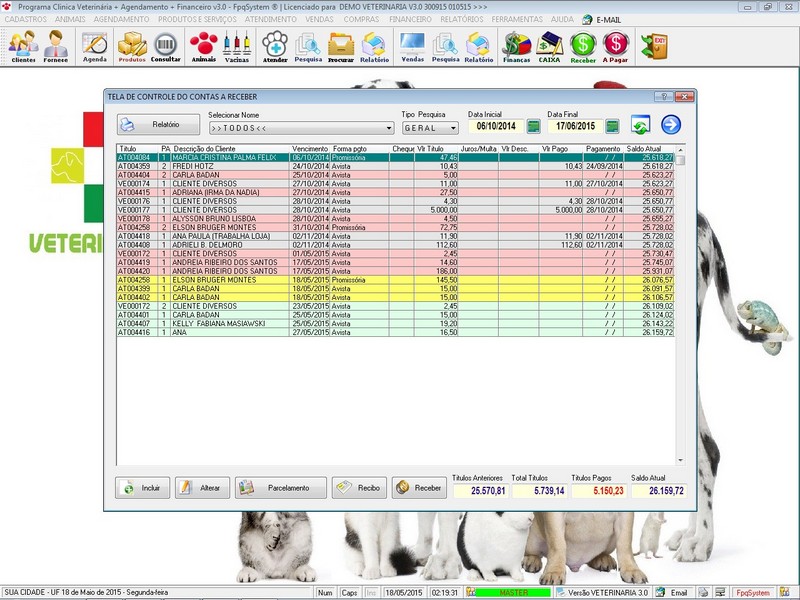This screenshot has height=600, width=800.
Task: Open the Finanças pie chart icon
Action: click(x=516, y=46)
